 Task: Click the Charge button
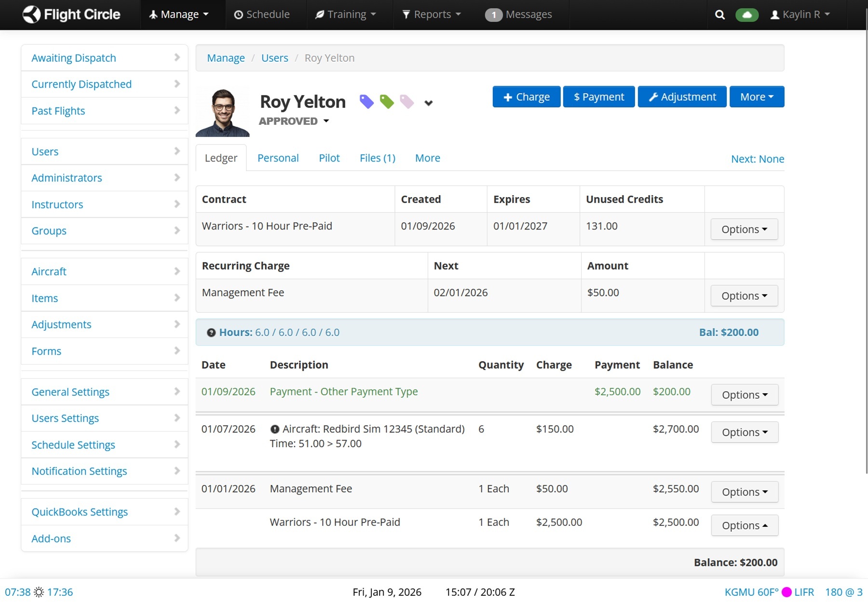pyautogui.click(x=526, y=97)
